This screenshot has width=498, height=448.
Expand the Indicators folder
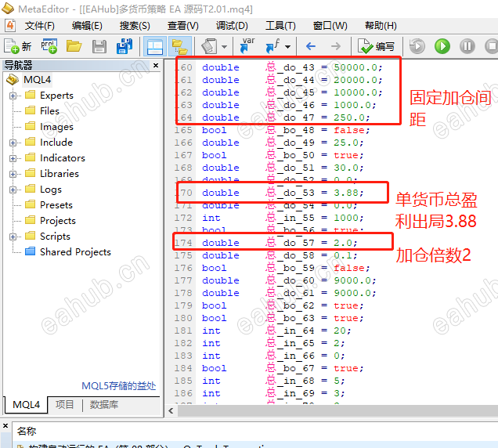pyautogui.click(x=13, y=158)
